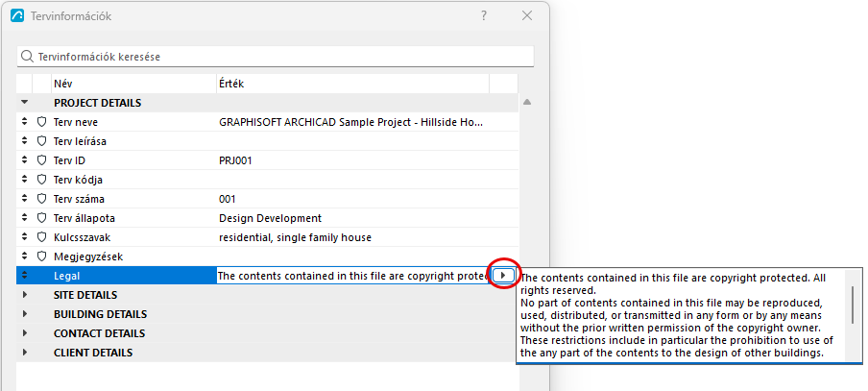Select the Design Development value
868x391 pixels.
point(270,218)
